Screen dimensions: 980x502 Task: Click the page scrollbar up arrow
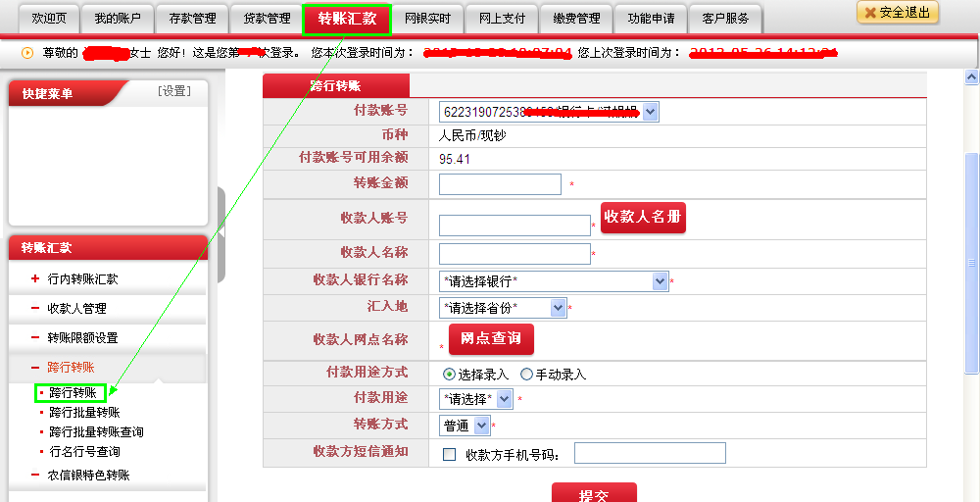[971, 76]
